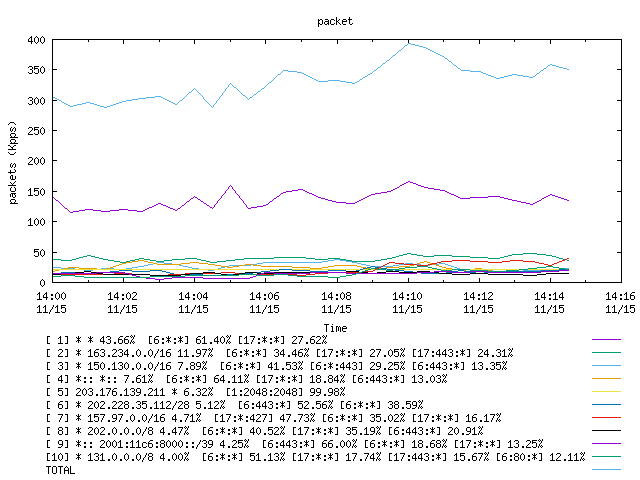Click the y-axis tick label '350'
Screen dimensions: 640x480
coord(36,71)
